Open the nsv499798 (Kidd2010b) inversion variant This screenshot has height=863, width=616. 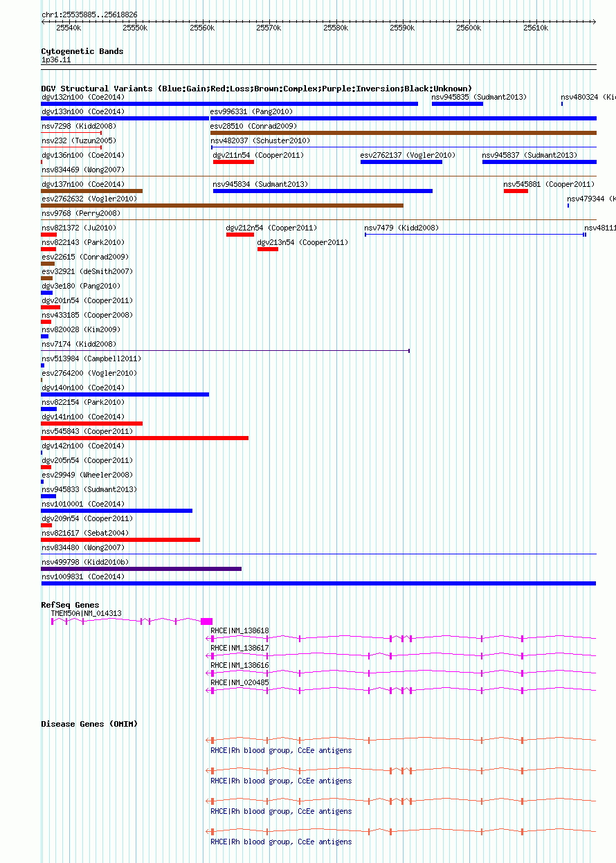tap(141, 569)
